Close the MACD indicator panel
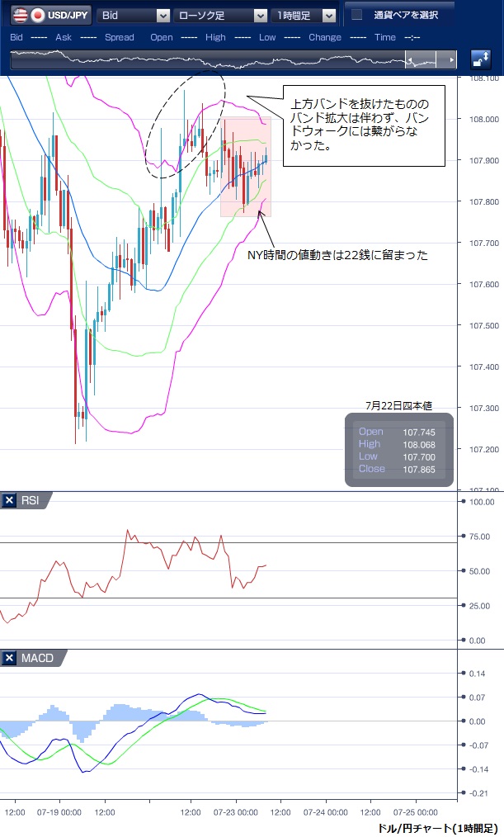The width and height of the screenshot is (504, 837). coord(9,658)
